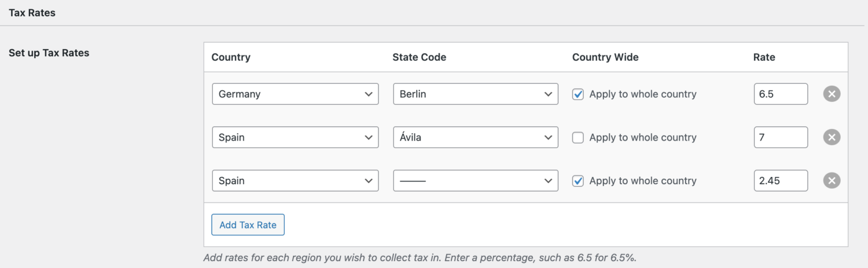Remove the Germany Berlin tax rate row
The height and width of the screenshot is (268, 868).
click(x=832, y=94)
